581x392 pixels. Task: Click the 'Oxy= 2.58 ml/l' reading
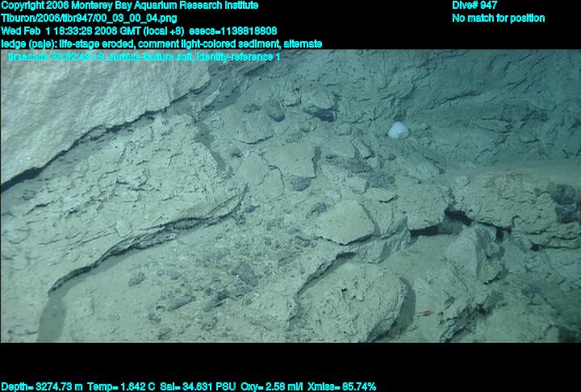click(x=272, y=386)
